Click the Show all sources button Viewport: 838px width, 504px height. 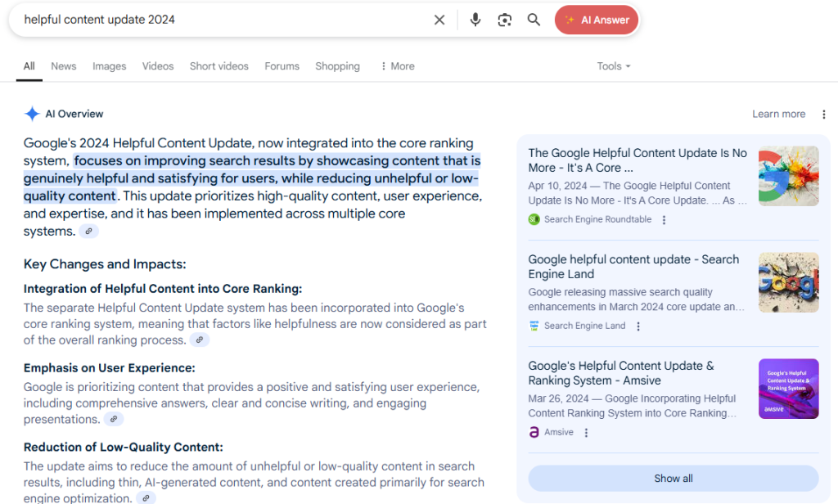coord(674,479)
